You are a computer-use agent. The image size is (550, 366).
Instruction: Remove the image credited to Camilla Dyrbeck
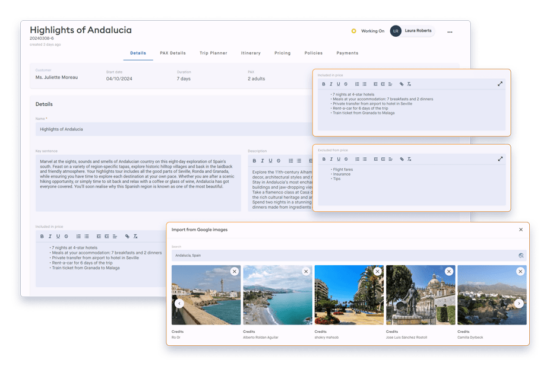click(521, 272)
